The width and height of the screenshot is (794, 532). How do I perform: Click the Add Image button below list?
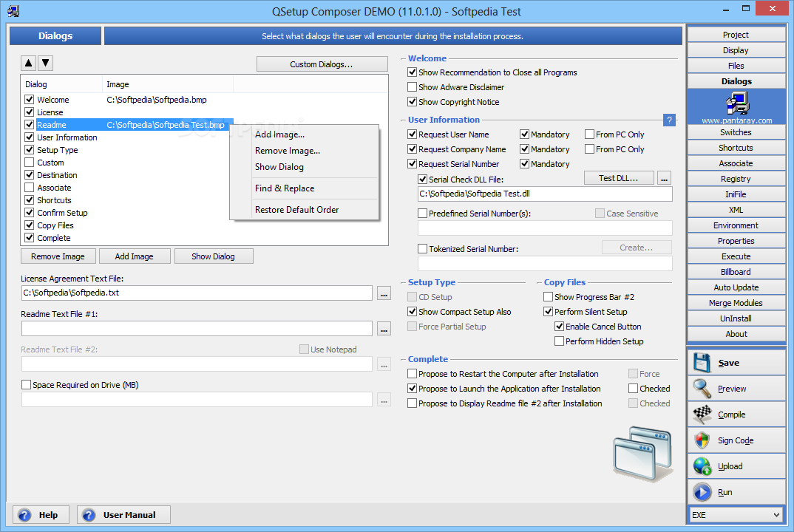[x=135, y=256]
